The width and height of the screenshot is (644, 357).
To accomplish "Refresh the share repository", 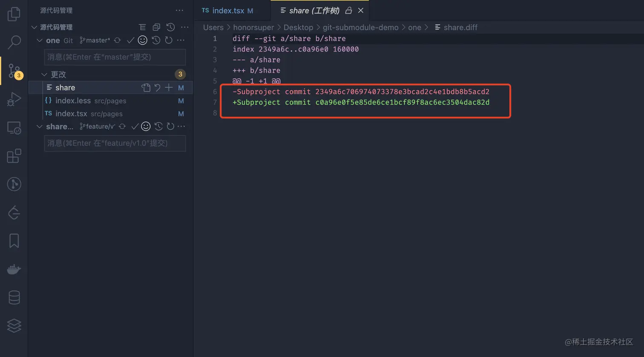I will click(170, 127).
